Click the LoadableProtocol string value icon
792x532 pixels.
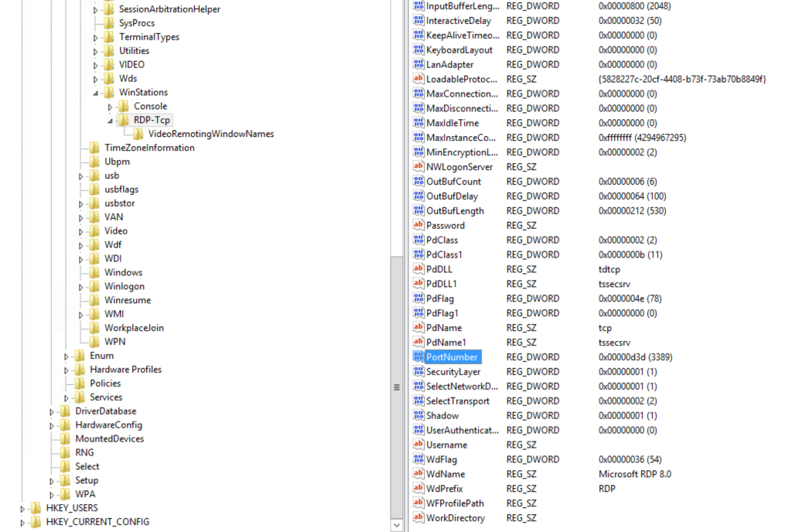click(418, 78)
